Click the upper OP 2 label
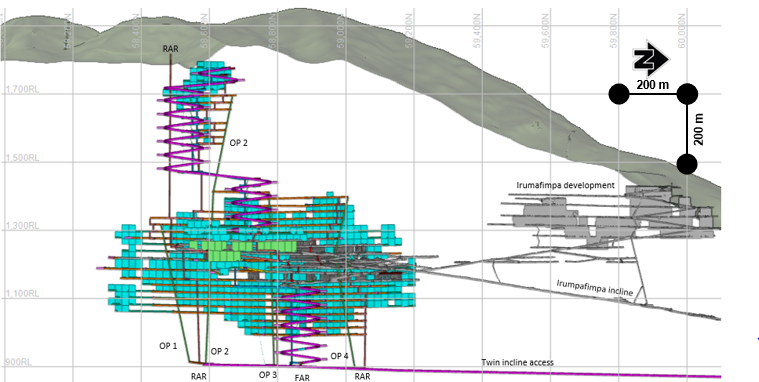Image resolution: width=759 pixels, height=382 pixels. 239,143
